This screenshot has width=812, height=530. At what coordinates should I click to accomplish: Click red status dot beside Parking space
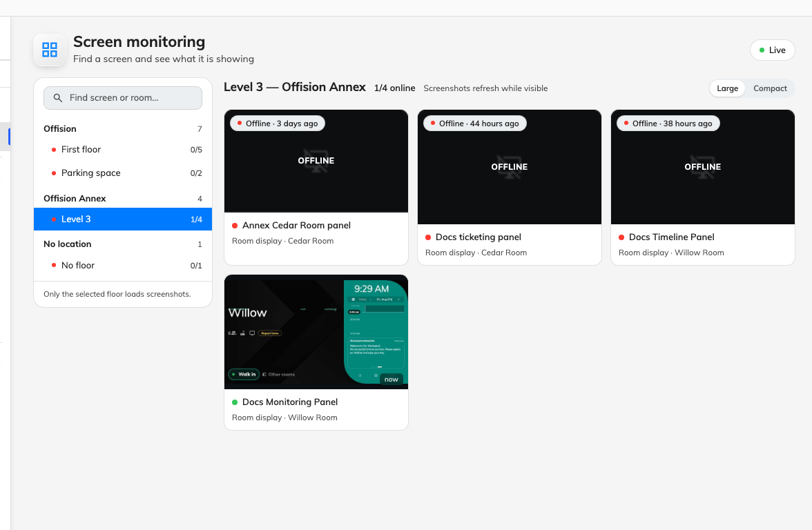[x=54, y=173]
